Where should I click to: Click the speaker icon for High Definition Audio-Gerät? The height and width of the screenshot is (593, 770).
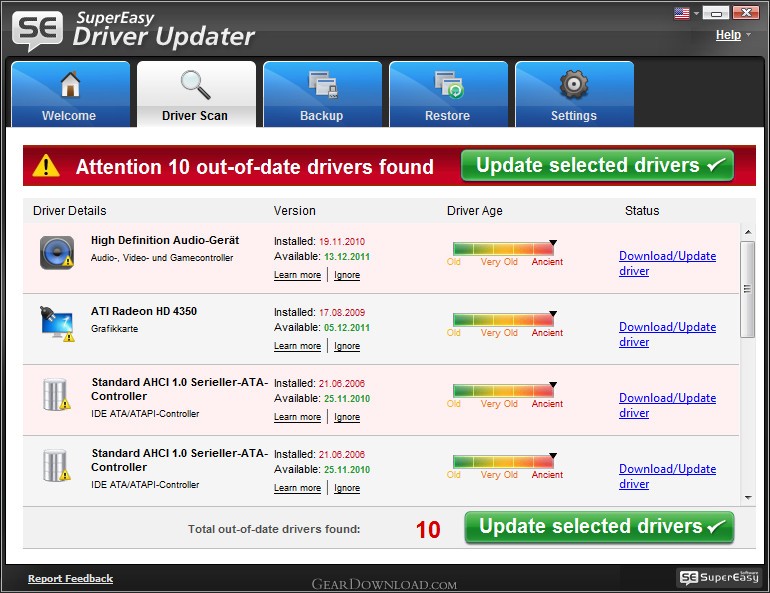pos(57,252)
